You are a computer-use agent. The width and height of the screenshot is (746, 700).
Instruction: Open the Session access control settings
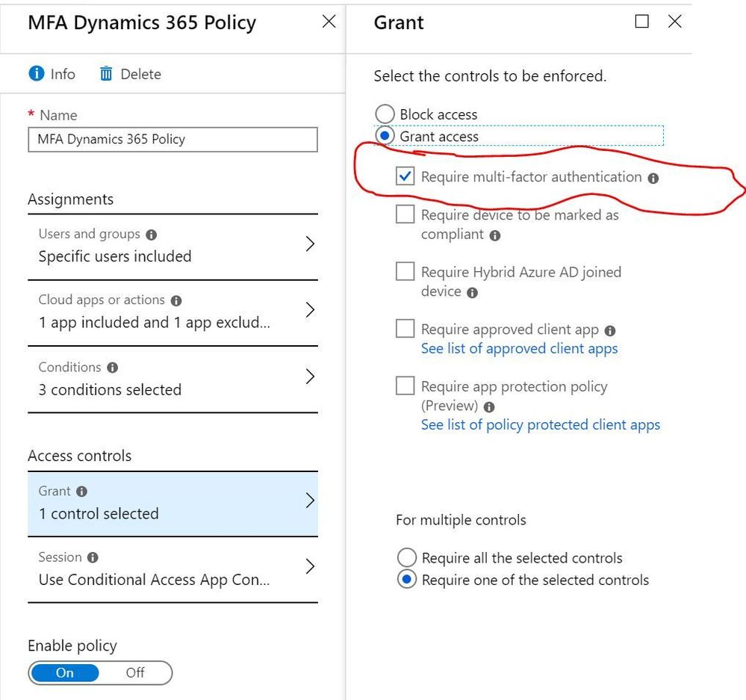point(310,567)
